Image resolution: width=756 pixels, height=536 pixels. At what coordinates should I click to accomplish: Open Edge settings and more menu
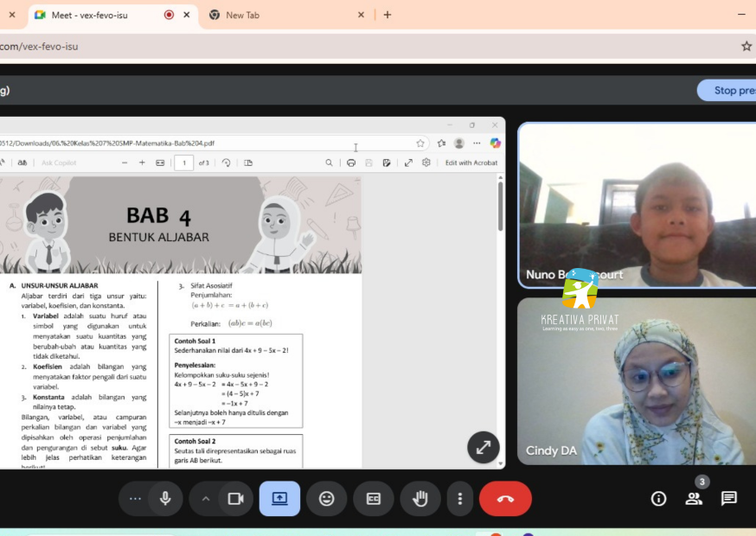pos(477,144)
